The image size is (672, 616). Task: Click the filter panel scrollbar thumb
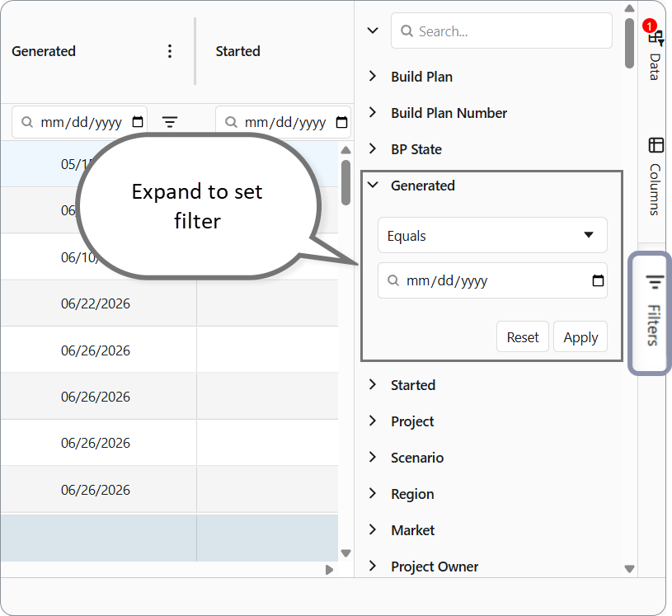[x=629, y=43]
